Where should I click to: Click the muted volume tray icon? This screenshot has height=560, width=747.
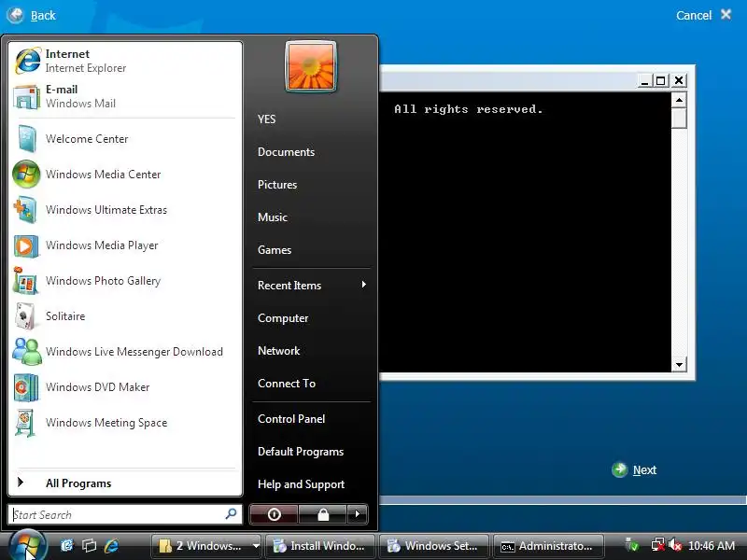[x=674, y=545]
